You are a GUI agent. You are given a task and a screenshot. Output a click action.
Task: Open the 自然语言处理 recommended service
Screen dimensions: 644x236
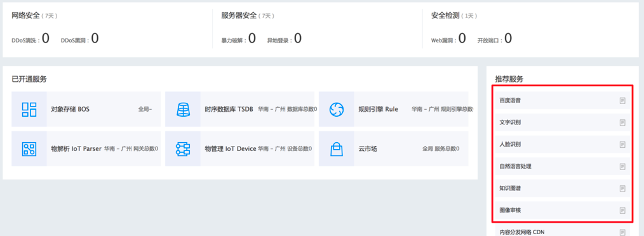562,166
